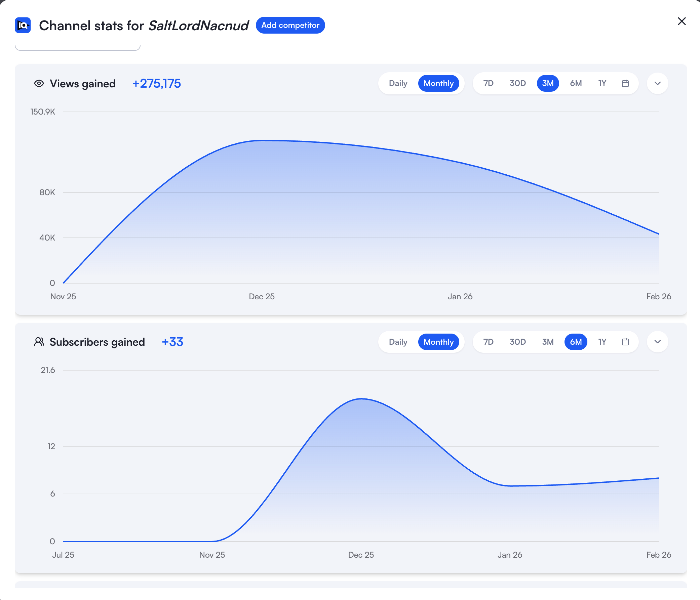700x600 pixels.
Task: Close the channel stats dialog
Action: click(682, 21)
